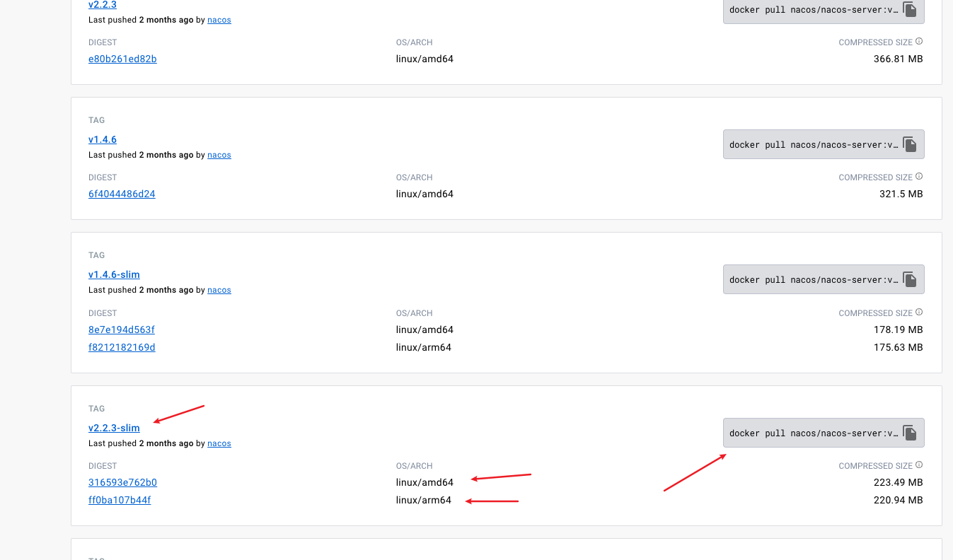Open the amd64 digest 8e7e194d563f
The width and height of the screenshot is (953, 560).
click(x=122, y=329)
